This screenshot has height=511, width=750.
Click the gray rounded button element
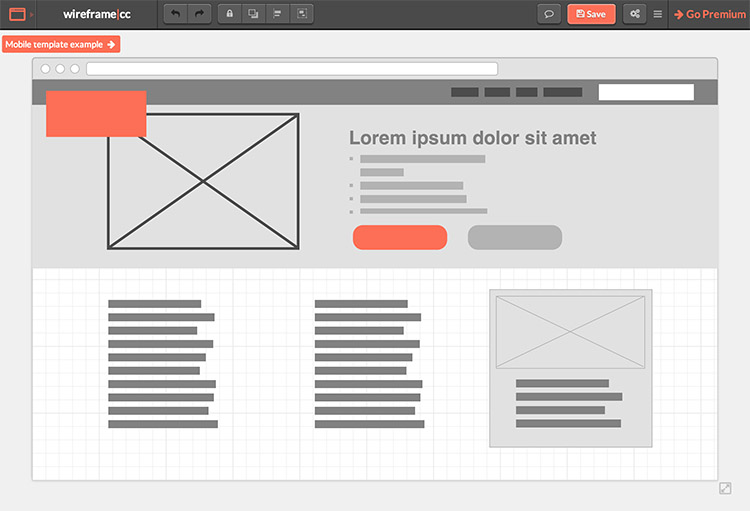[x=515, y=237]
